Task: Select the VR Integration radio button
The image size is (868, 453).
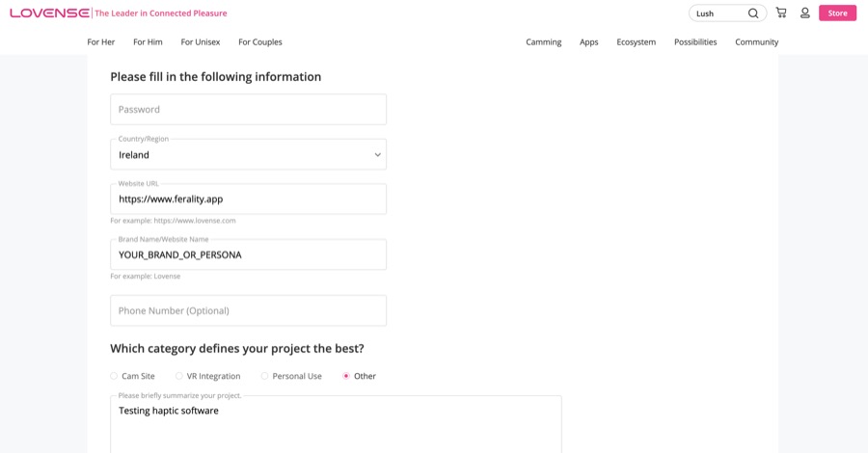Action: tap(178, 376)
